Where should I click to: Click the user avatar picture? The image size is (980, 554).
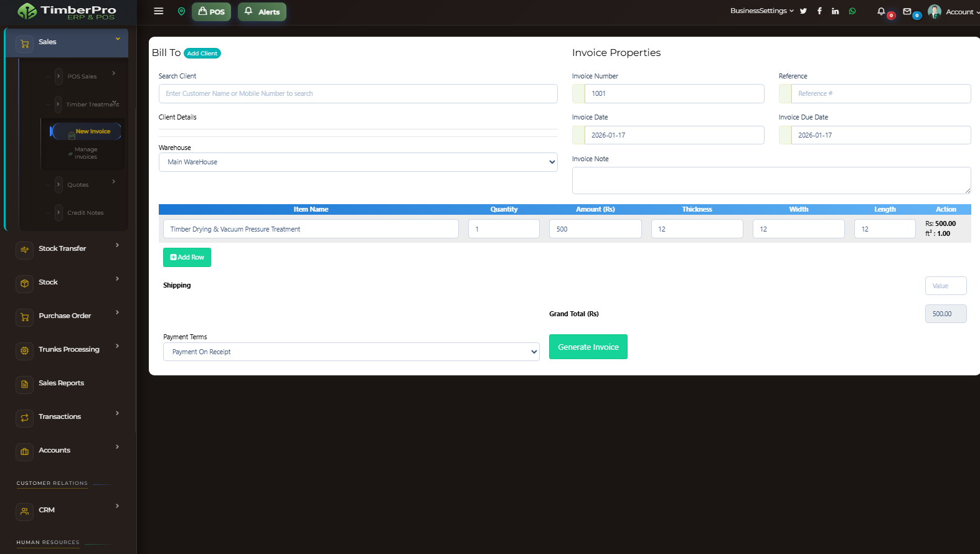pyautogui.click(x=934, y=12)
